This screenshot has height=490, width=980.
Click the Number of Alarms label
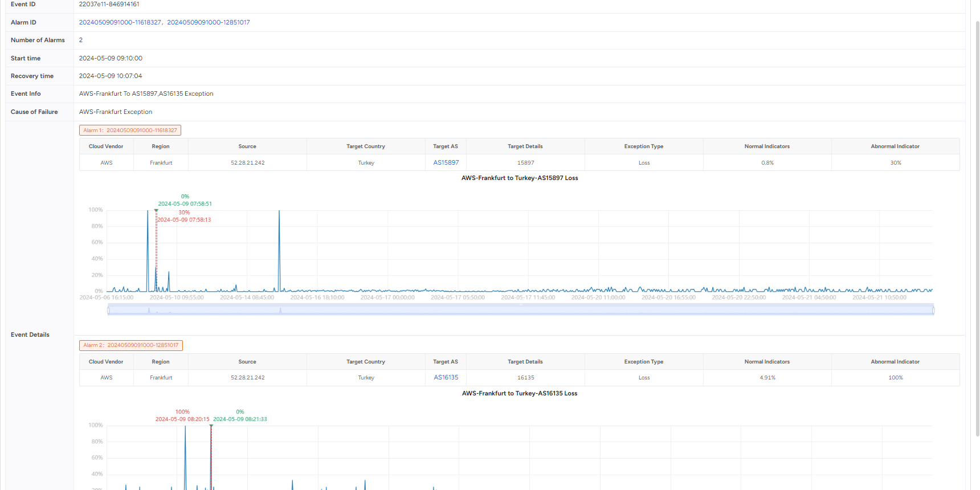38,40
